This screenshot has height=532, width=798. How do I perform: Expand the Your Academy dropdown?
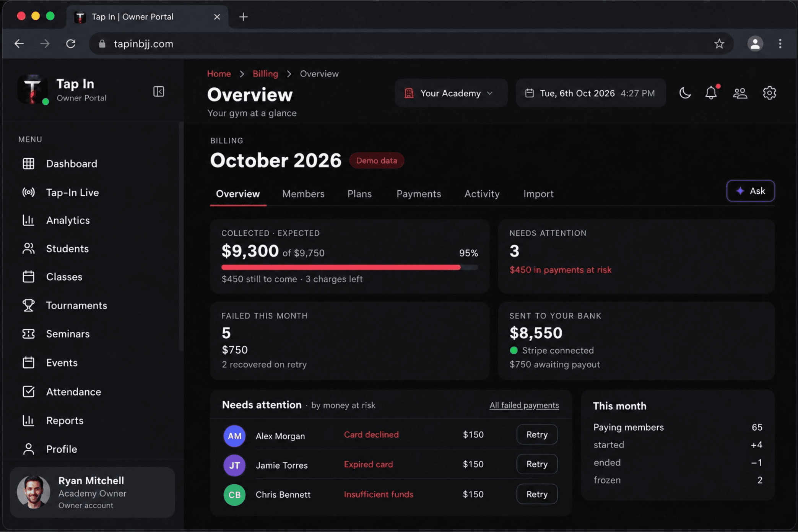451,93
